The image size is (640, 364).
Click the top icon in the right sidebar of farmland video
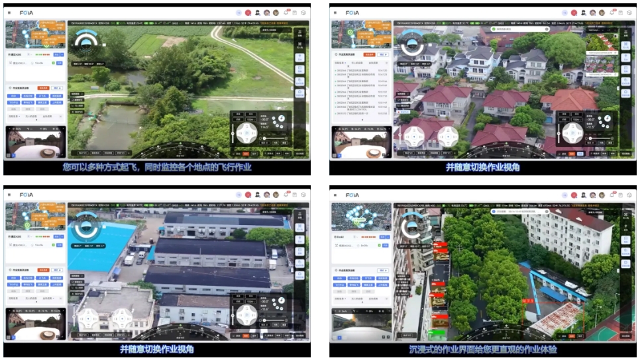(299, 33)
